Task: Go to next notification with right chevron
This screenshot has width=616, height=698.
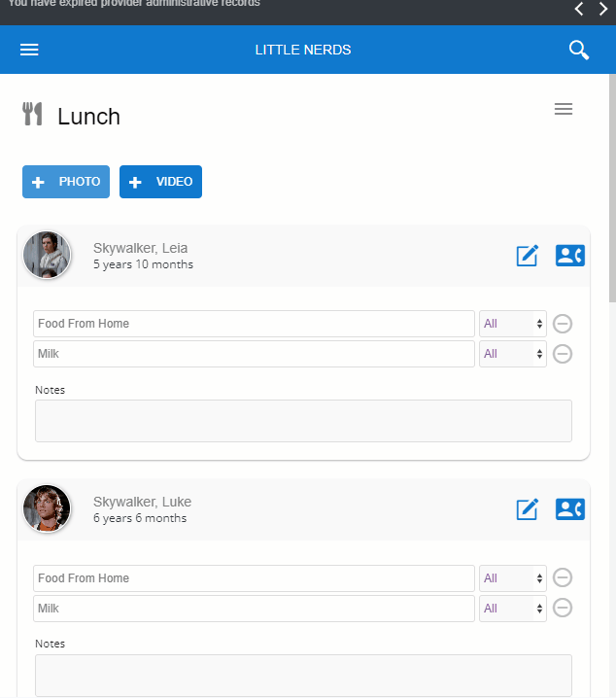Action: tap(603, 9)
